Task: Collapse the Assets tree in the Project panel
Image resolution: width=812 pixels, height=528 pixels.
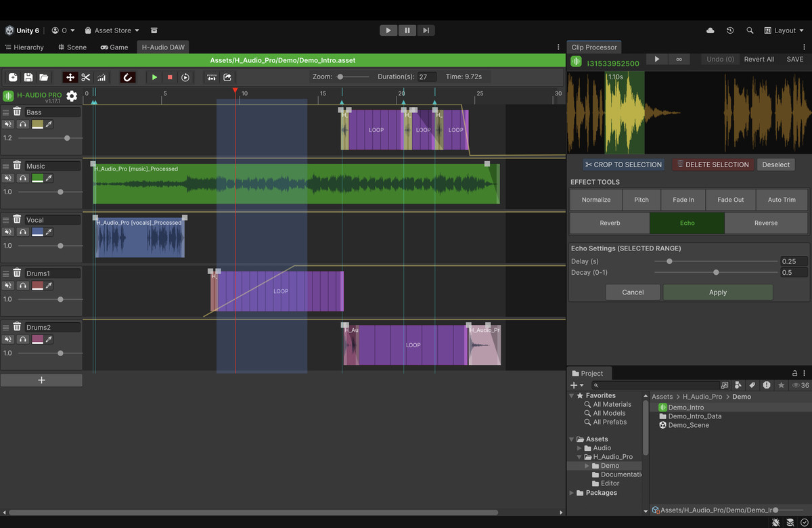Action: 571,439
